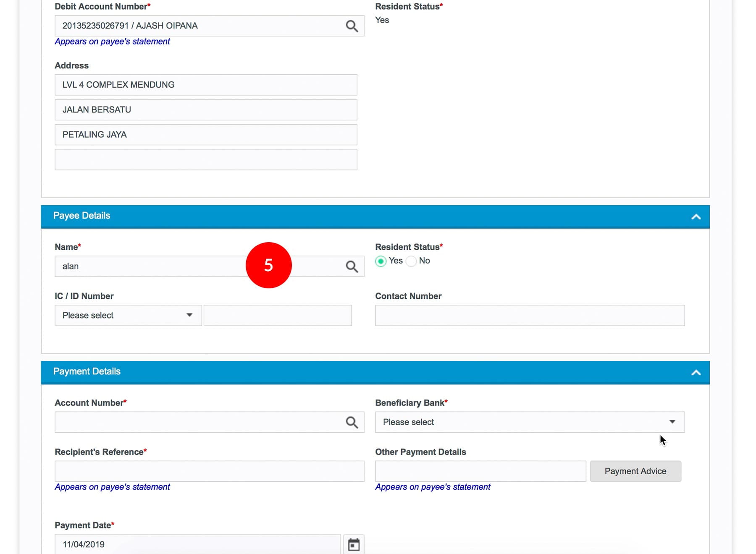Click the Contact Number input field
This screenshot has width=756, height=554.
(529, 315)
